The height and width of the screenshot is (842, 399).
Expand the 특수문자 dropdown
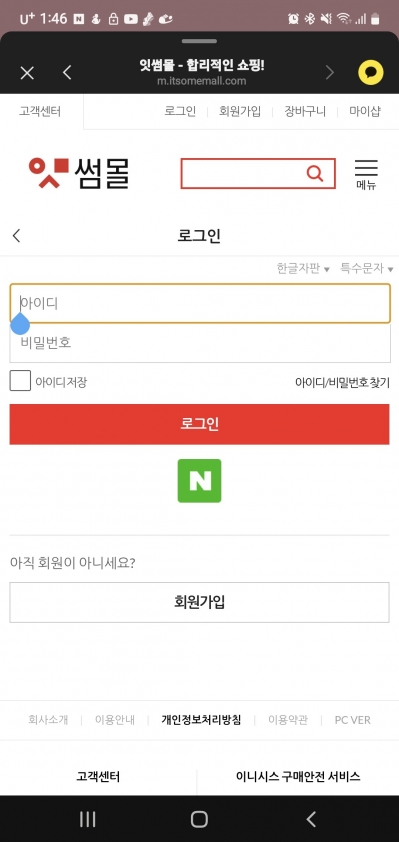tap(367, 268)
